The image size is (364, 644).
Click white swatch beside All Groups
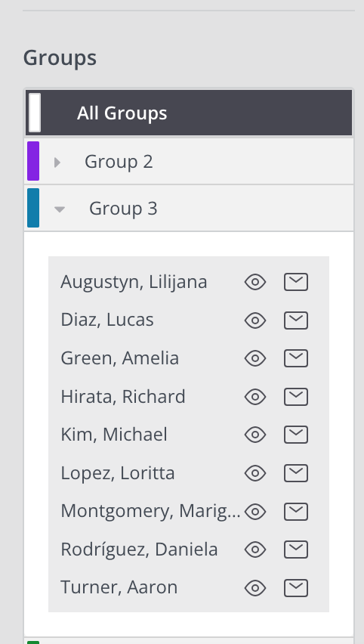(35, 113)
